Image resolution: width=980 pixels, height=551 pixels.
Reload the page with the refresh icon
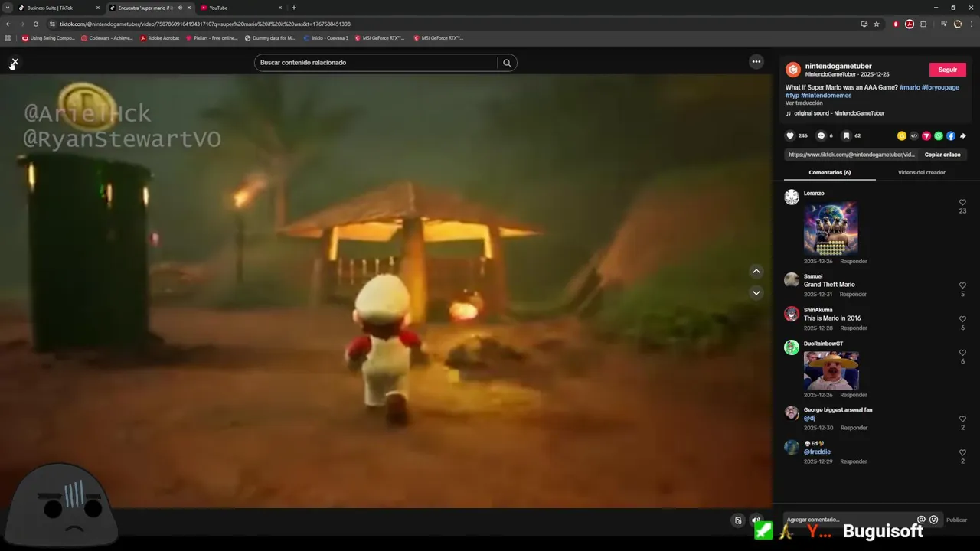coord(35,24)
